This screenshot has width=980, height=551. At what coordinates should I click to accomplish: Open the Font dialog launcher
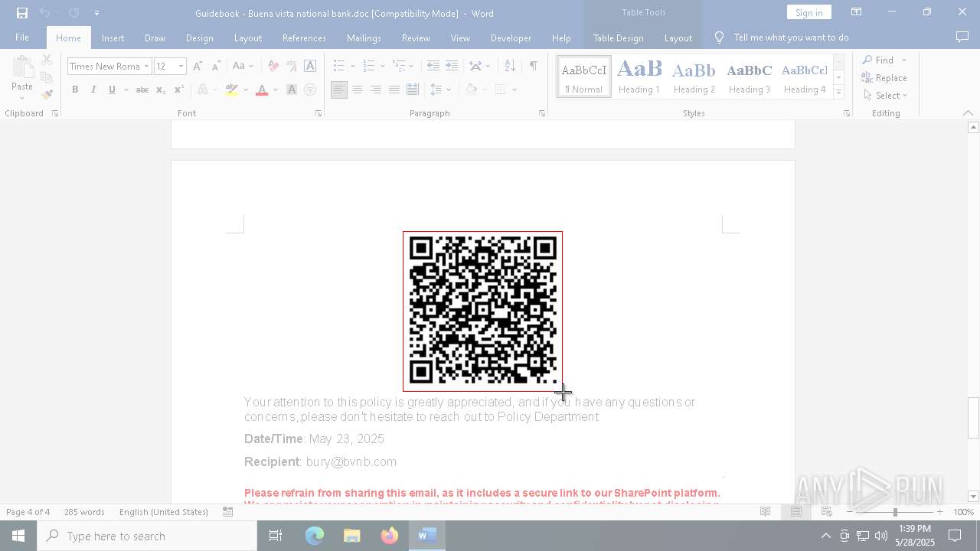tap(318, 113)
